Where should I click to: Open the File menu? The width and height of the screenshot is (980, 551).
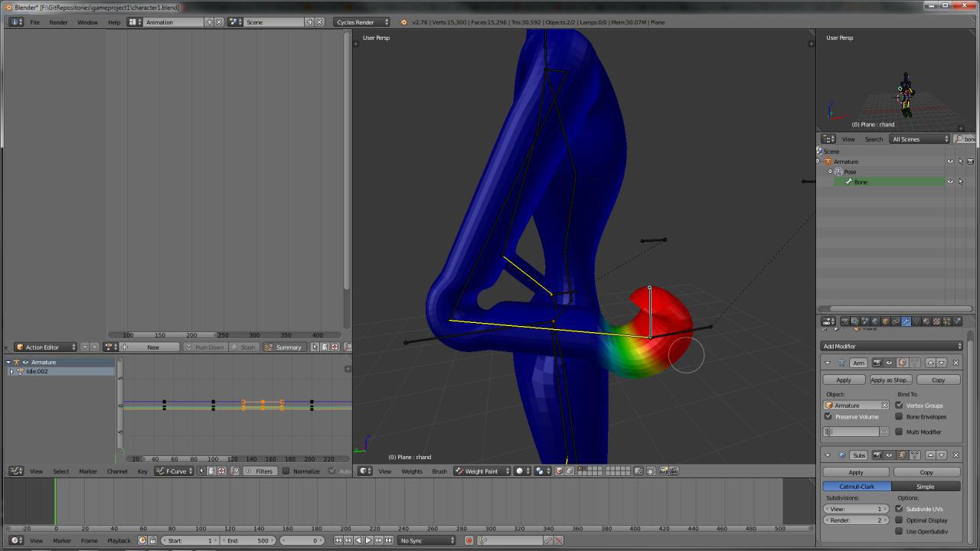[35, 22]
